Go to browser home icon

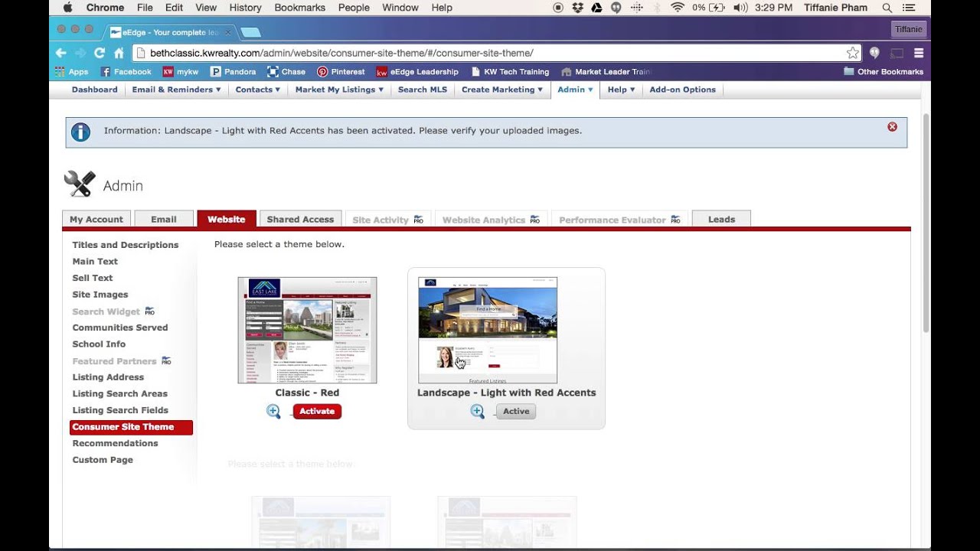coord(119,53)
